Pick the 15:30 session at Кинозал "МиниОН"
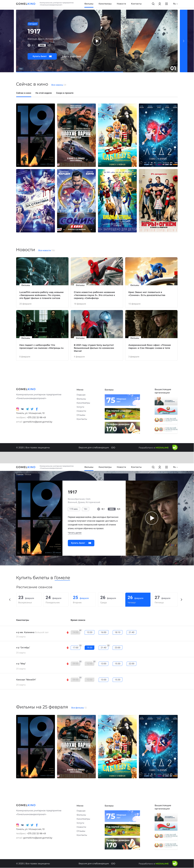This screenshot has height=868, width=194. point(117,680)
